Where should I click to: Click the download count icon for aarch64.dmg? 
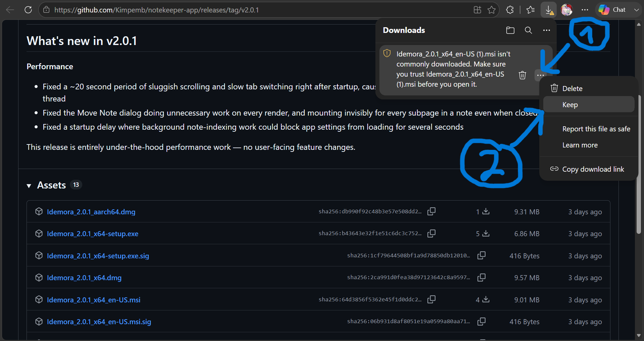point(486,211)
